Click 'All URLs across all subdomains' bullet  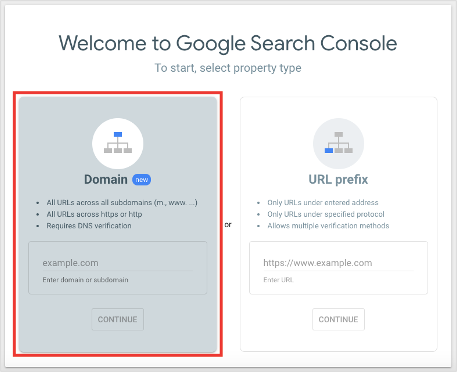pos(122,202)
